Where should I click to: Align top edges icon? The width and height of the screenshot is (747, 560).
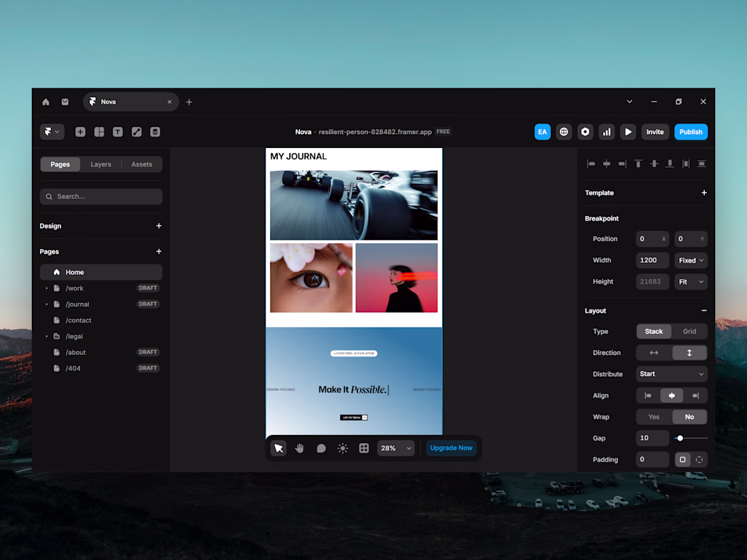(638, 164)
